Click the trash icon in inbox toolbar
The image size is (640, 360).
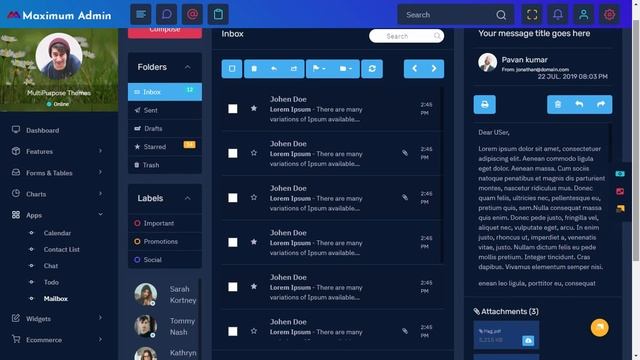tap(254, 69)
